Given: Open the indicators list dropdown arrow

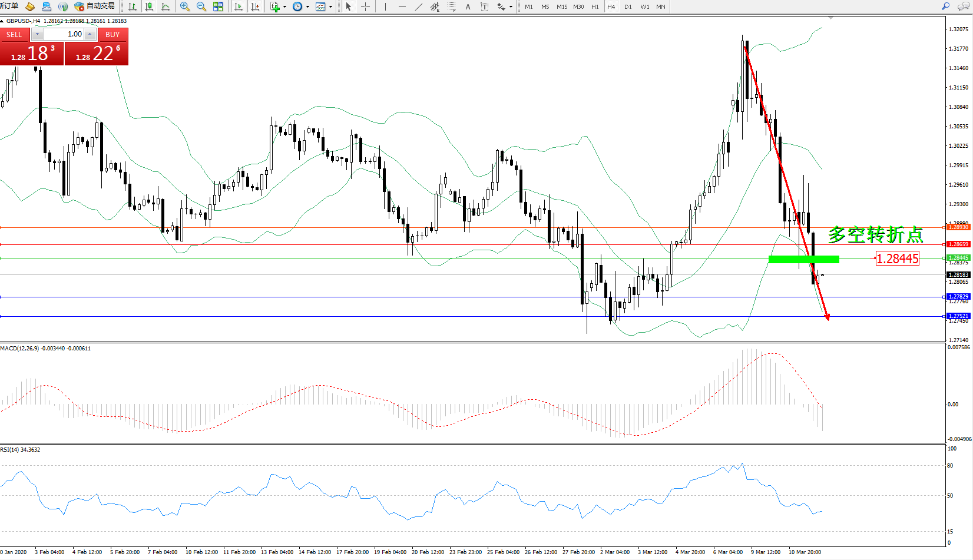Looking at the screenshot, I should [285, 7].
